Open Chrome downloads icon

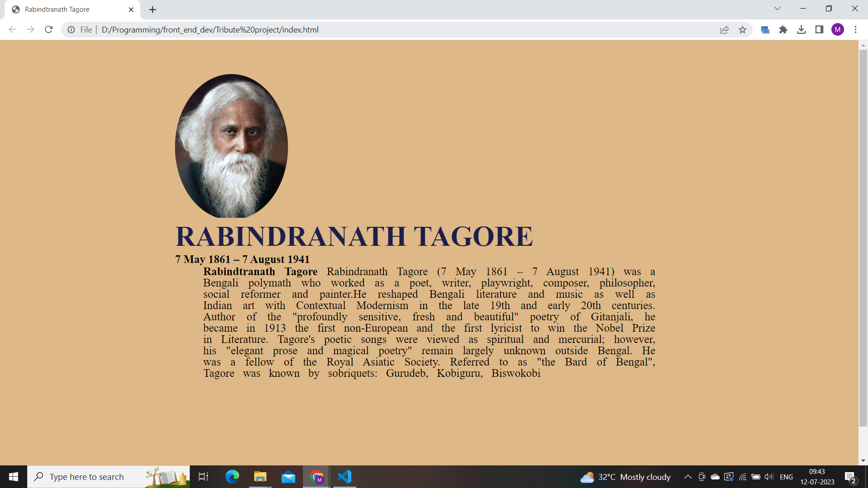point(801,30)
